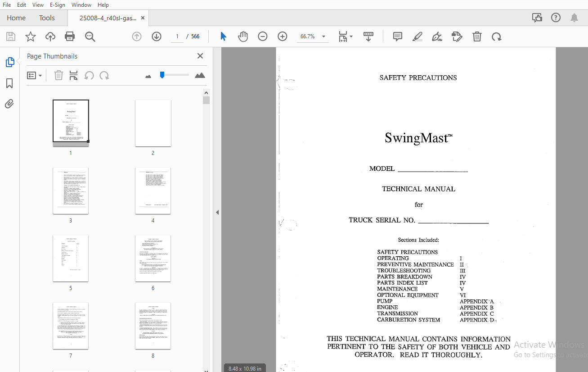Click the fit page scrolling icon
The image size is (588, 372).
coord(343,36)
